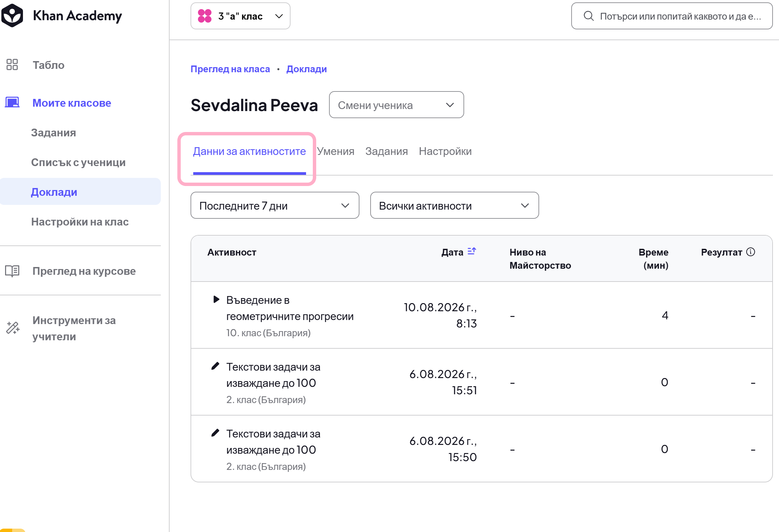Viewport: 779px width, 532px height.
Task: Select Доклади in the sidebar
Action: pos(80,191)
